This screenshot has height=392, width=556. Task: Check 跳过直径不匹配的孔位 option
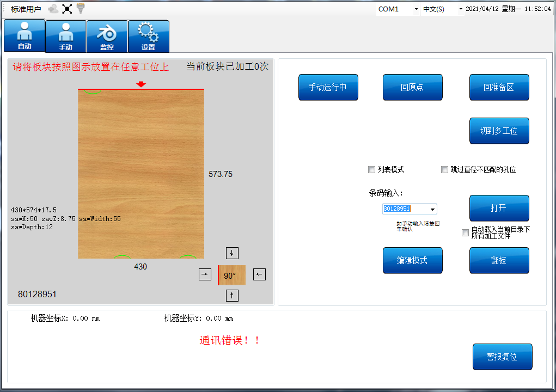pos(444,170)
